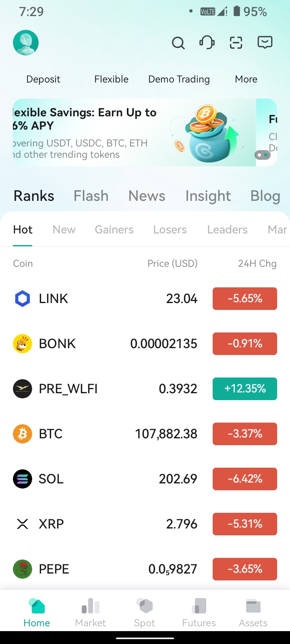The height and width of the screenshot is (644, 290).
Task: Go to the Market tab icon
Action: [x=91, y=606]
